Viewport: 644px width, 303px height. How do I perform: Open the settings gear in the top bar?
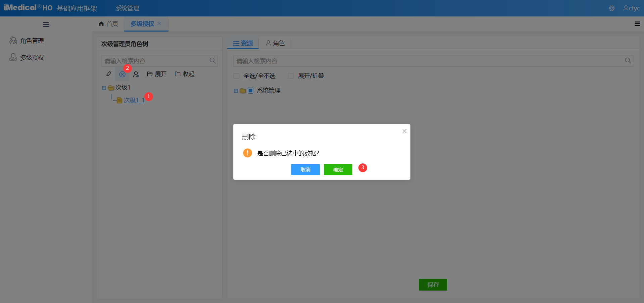(x=611, y=8)
